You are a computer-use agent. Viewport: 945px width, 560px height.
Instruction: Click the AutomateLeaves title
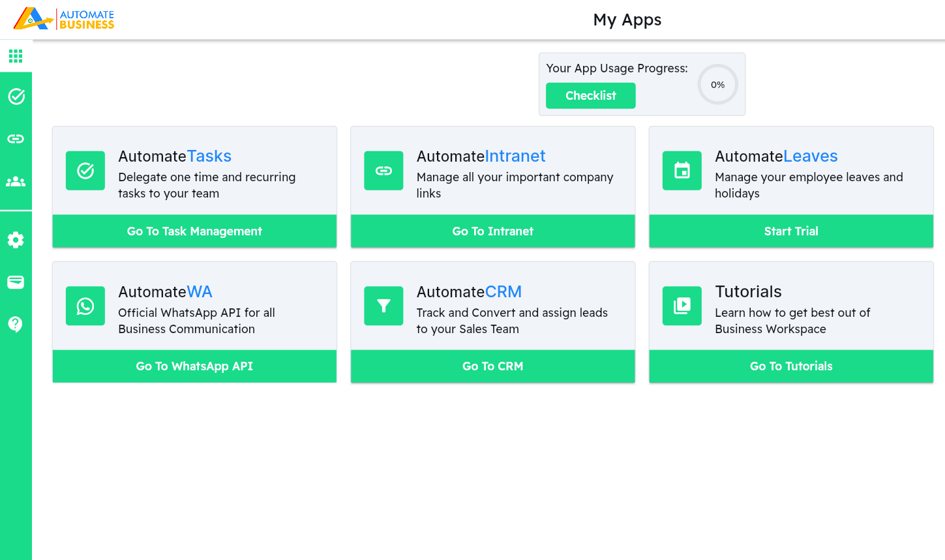776,156
